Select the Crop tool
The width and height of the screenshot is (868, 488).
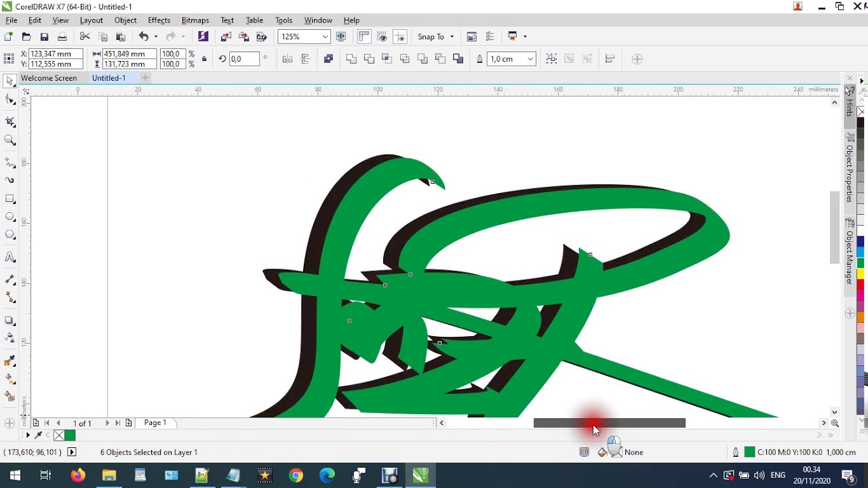tap(10, 122)
